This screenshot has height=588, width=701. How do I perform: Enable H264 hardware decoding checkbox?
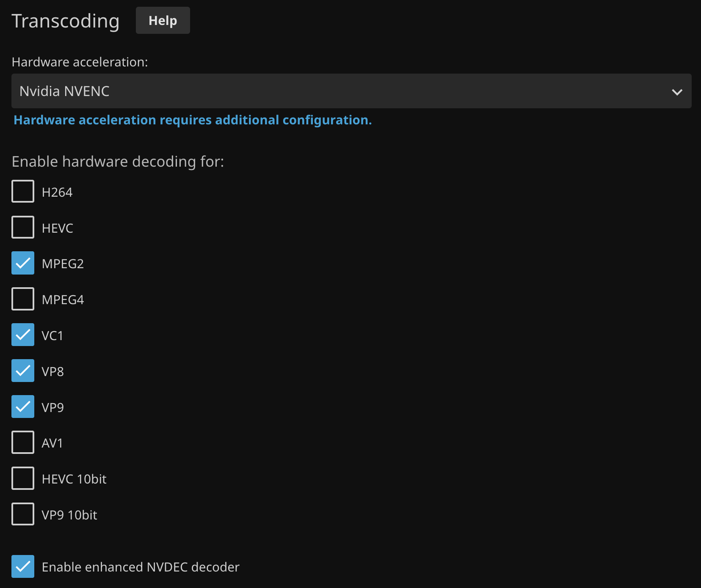23,191
